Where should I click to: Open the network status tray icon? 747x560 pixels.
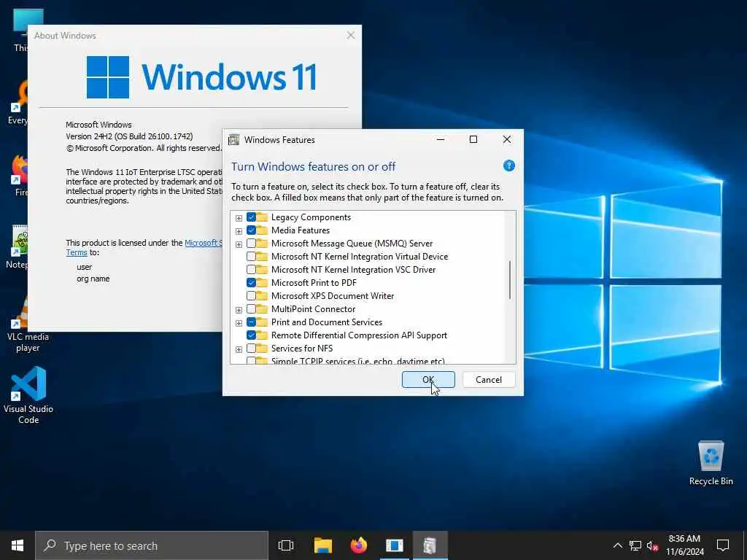[x=635, y=545]
